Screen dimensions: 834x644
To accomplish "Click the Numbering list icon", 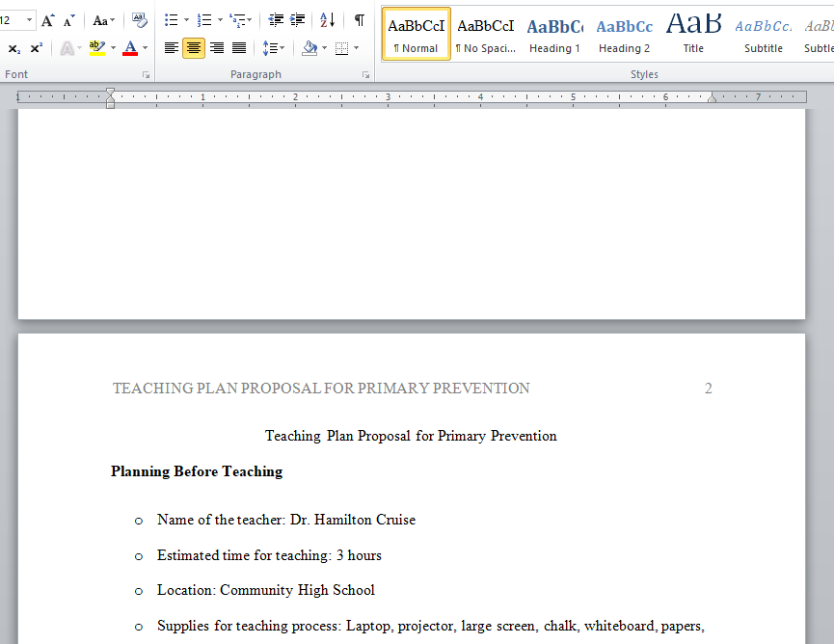I will (x=204, y=21).
